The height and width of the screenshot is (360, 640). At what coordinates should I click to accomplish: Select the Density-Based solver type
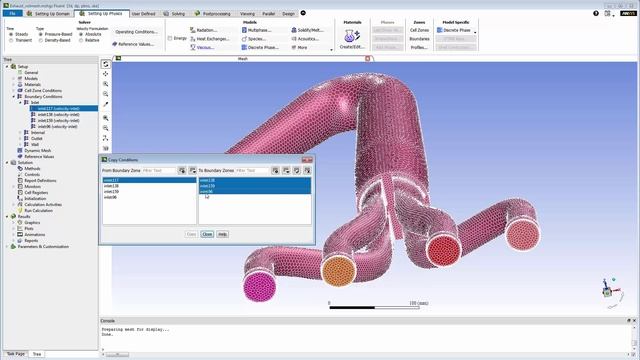[55, 40]
